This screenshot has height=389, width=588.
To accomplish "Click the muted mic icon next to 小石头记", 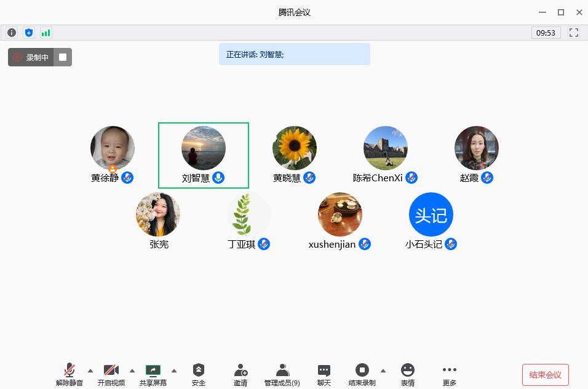I will click(451, 244).
